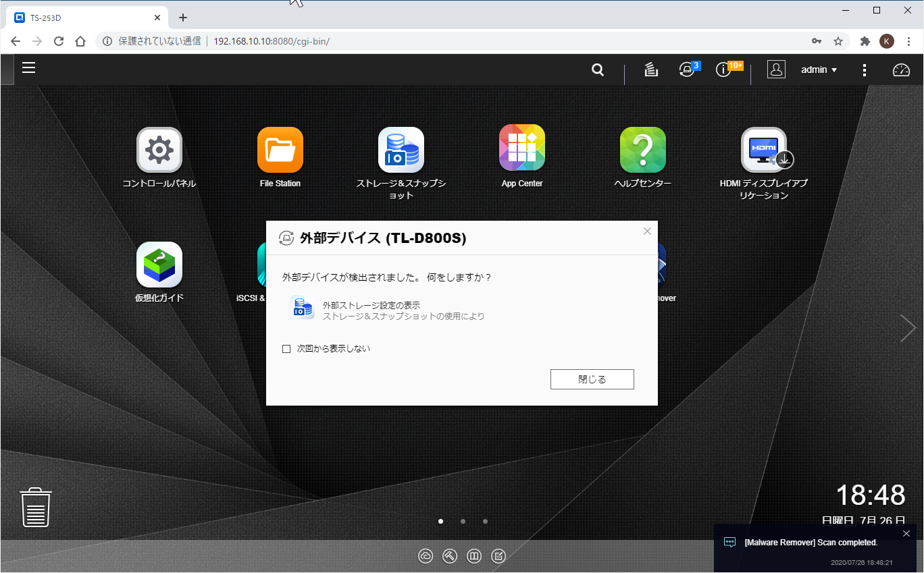
Task: Expand next desktop page with right arrow
Action: pyautogui.click(x=908, y=328)
